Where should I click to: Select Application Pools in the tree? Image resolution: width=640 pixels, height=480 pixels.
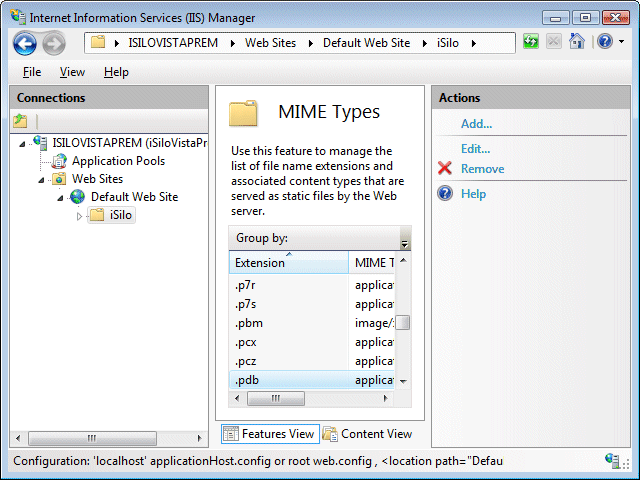pos(118,161)
